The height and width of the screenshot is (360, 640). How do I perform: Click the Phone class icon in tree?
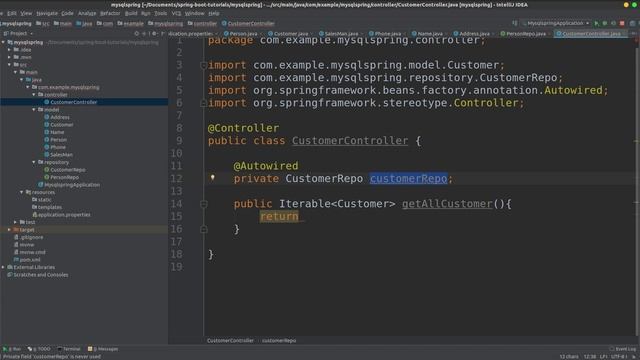coord(47,147)
